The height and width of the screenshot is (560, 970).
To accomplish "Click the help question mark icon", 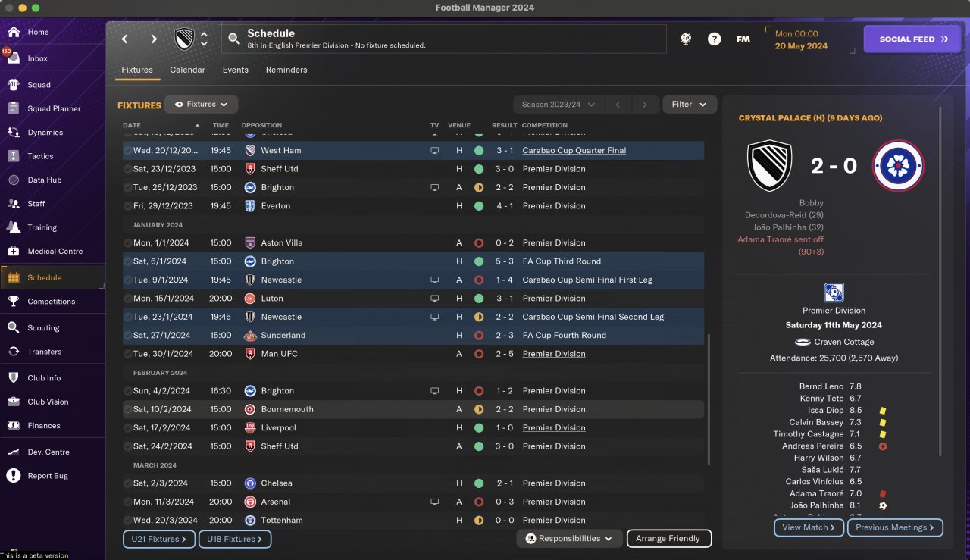I will (x=714, y=39).
